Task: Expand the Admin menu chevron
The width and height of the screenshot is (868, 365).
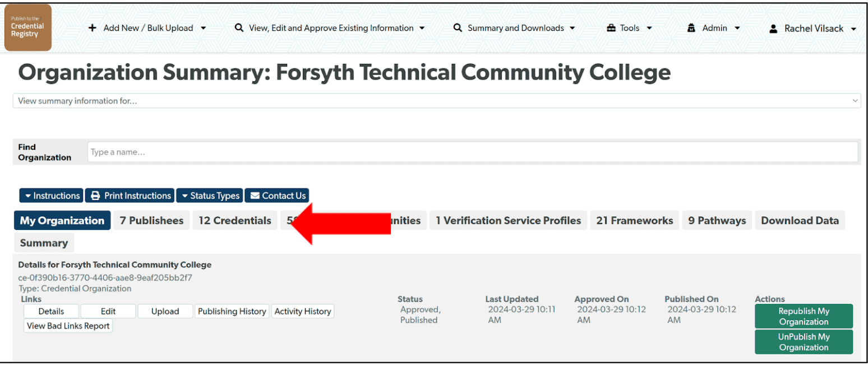Action: [x=736, y=27]
